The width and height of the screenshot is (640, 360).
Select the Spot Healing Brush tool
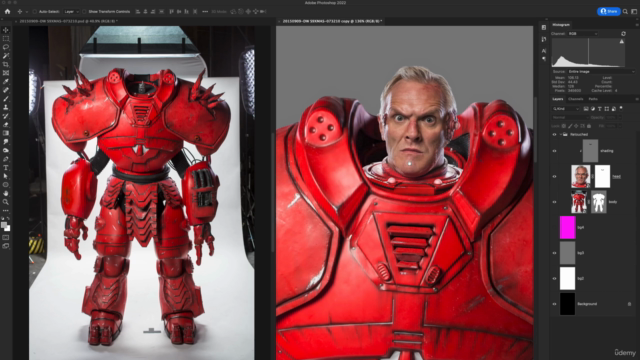(6, 90)
